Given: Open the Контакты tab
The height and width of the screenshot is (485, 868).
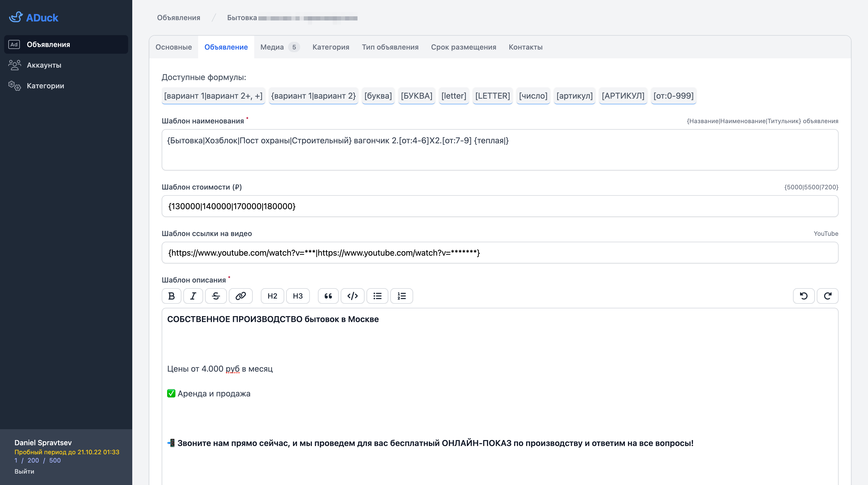Looking at the screenshot, I should tap(525, 47).
